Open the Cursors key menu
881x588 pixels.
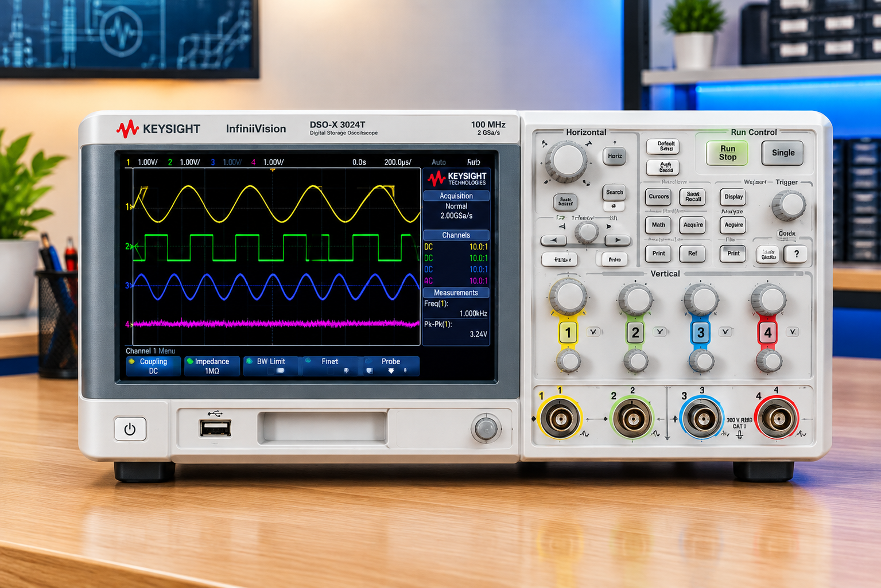[x=658, y=196]
